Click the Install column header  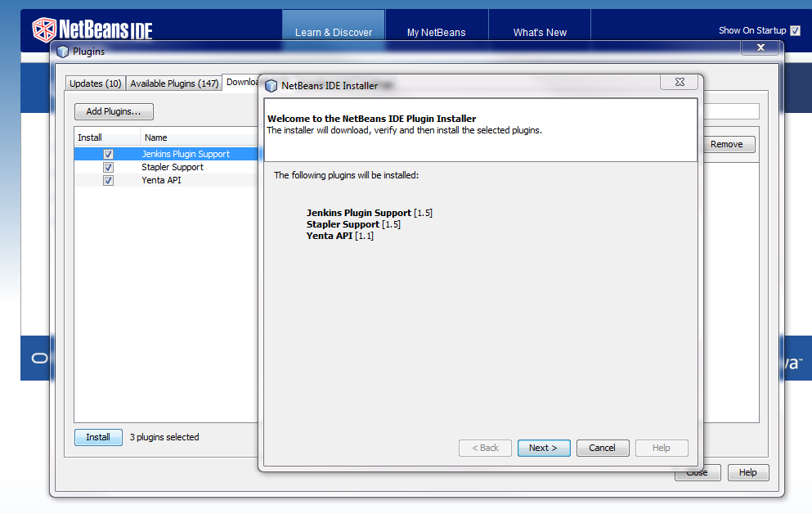[107, 138]
